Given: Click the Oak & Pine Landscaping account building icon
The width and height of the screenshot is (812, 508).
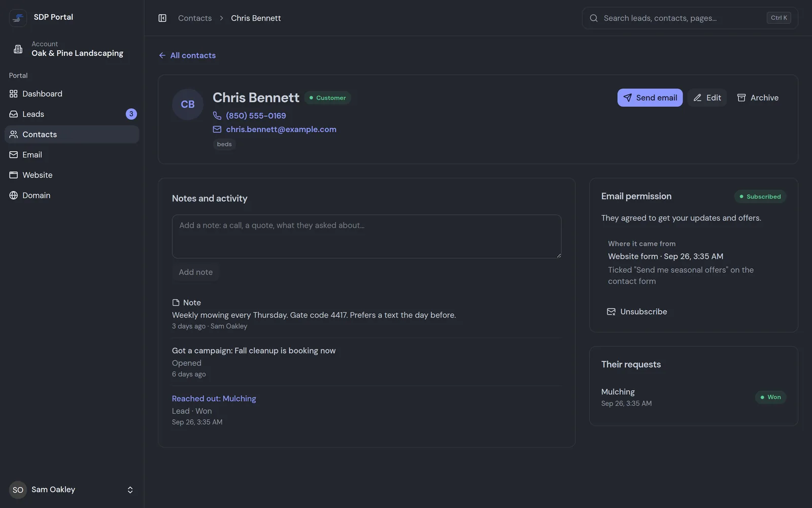Looking at the screenshot, I should [x=18, y=49].
